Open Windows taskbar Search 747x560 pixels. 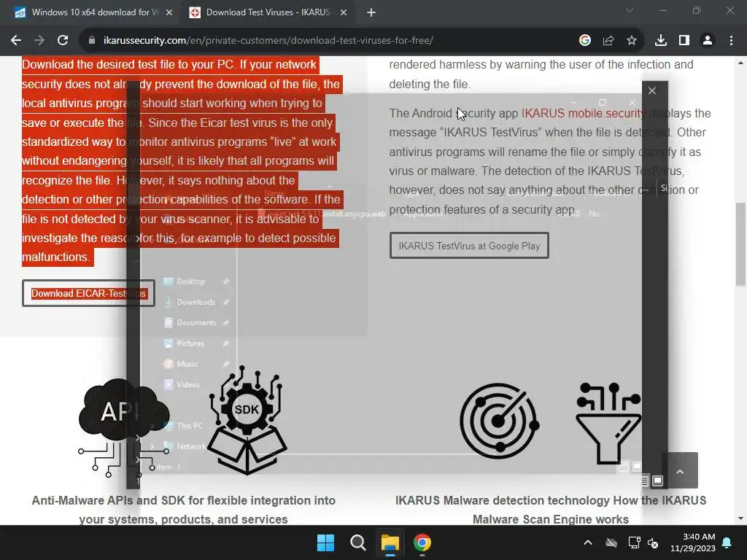357,542
